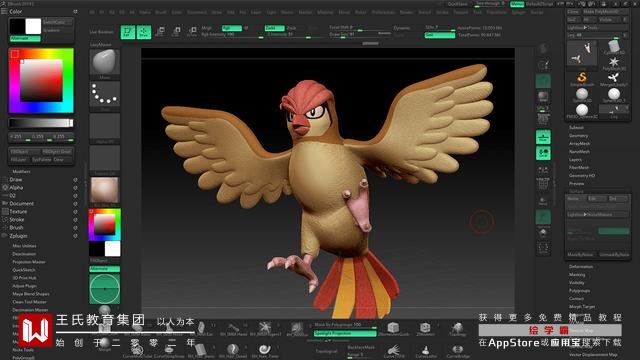Open the FiberMesh section in Tool panel
The width and height of the screenshot is (640, 360).
click(x=579, y=168)
